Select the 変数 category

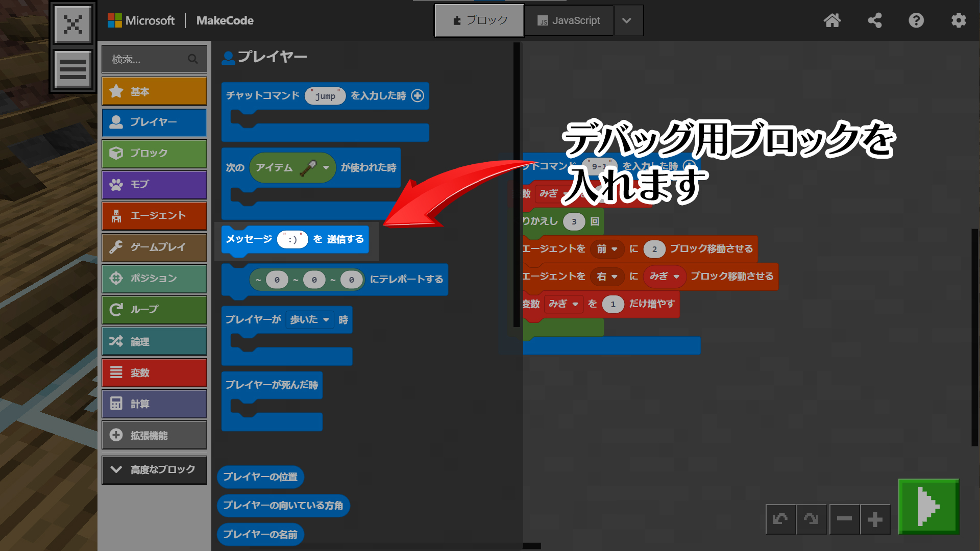coord(154,373)
